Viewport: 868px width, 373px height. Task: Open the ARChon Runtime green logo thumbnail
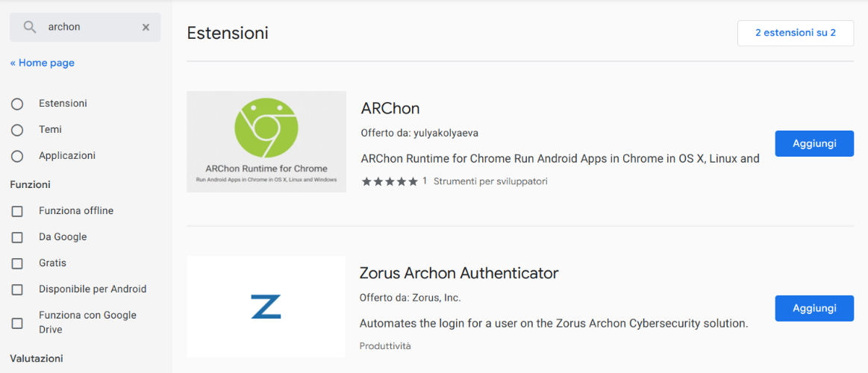tap(266, 142)
